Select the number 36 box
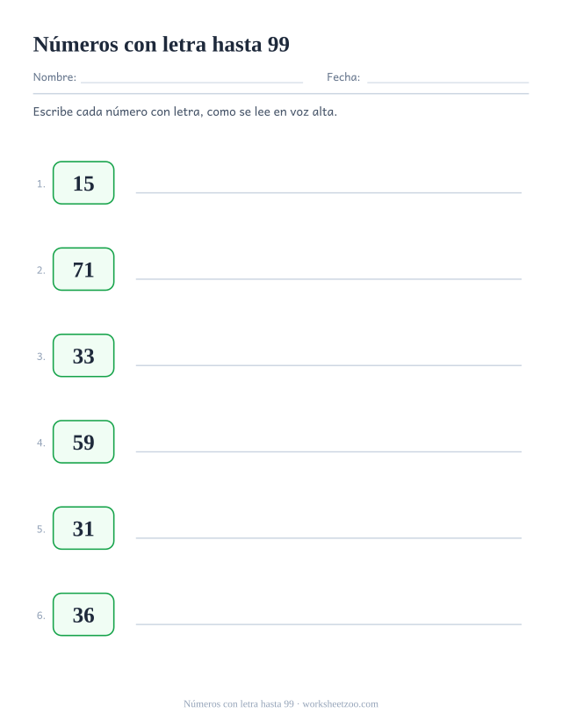The height and width of the screenshot is (728, 562). pyautogui.click(x=83, y=615)
